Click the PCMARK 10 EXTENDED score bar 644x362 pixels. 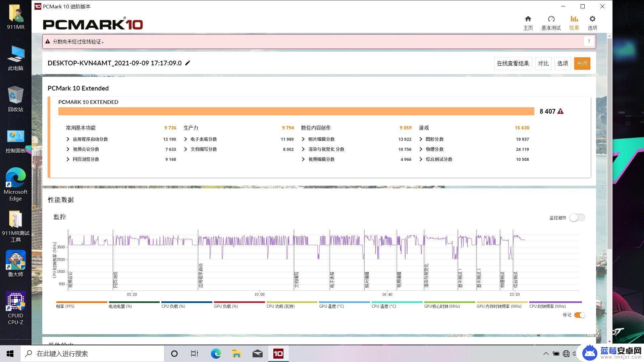[296, 111]
